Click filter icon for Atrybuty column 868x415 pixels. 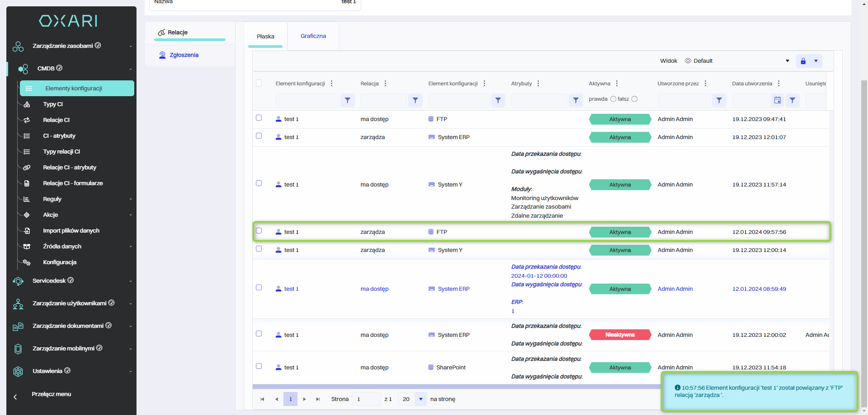pos(576,100)
